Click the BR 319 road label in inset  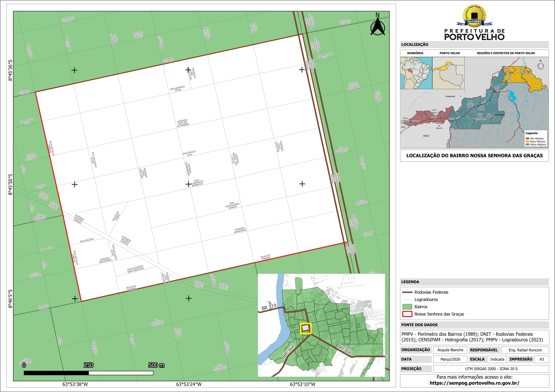coord(269,307)
